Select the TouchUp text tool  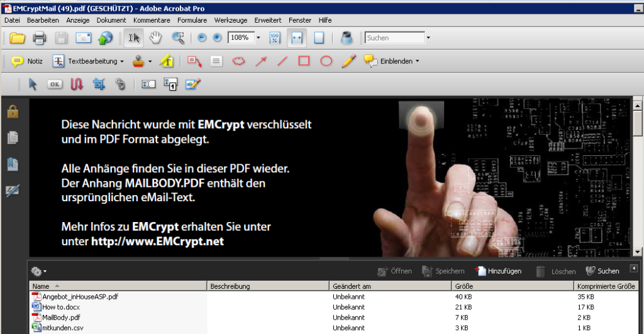[x=170, y=84]
